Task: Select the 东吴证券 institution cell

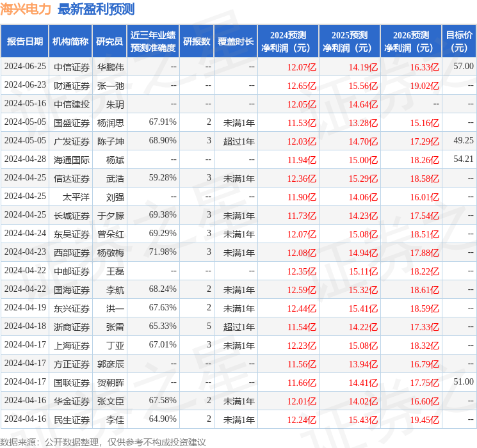Action: 72,234
